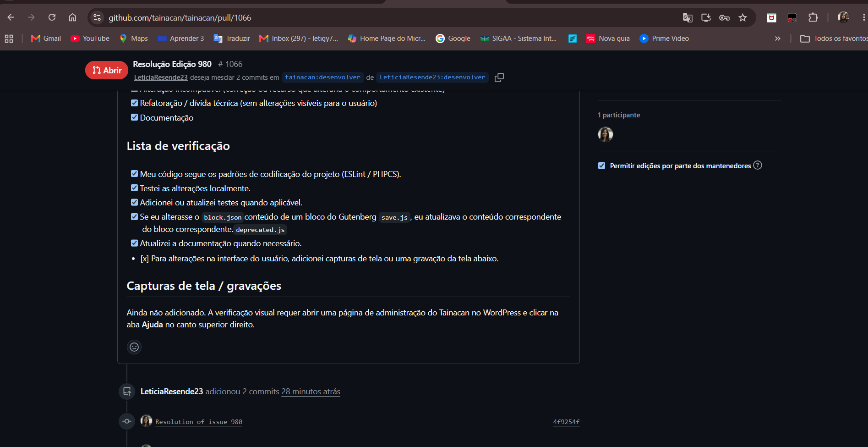This screenshot has width=868, height=447.
Task: Open the 28 minutos atrás timestamp
Action: pyautogui.click(x=311, y=392)
